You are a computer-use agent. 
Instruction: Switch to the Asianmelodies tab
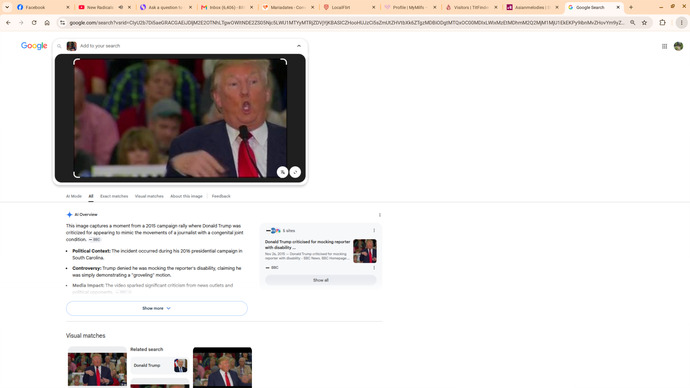coord(532,7)
